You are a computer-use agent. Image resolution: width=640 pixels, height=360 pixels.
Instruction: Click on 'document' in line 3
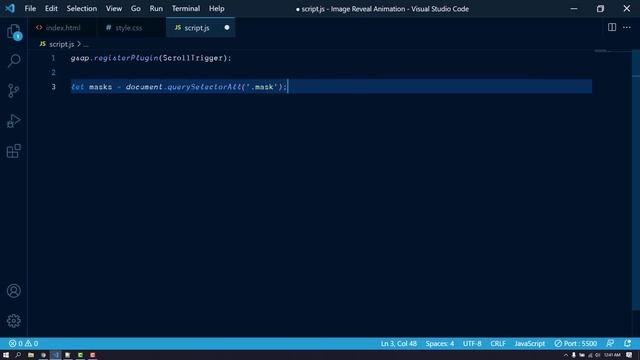(144, 87)
